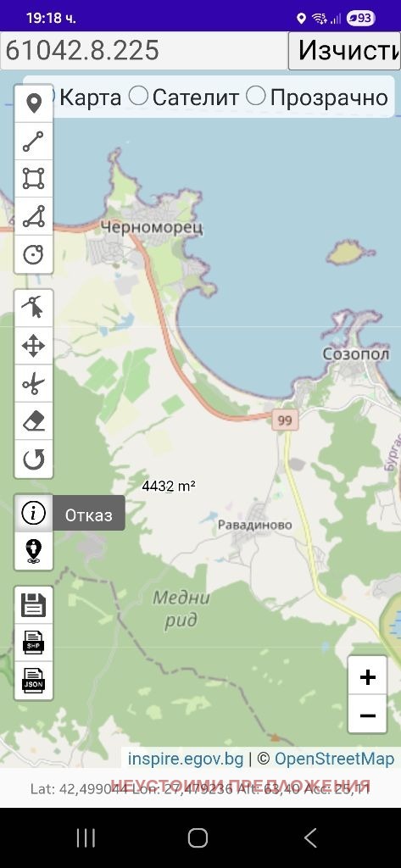
Task: Export as SHP file
Action: tap(34, 643)
